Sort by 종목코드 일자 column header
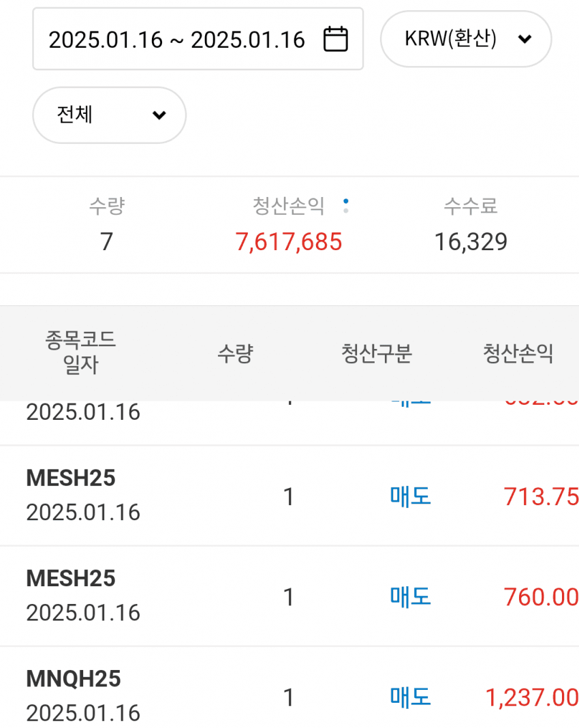The image size is (579, 728). click(x=80, y=352)
